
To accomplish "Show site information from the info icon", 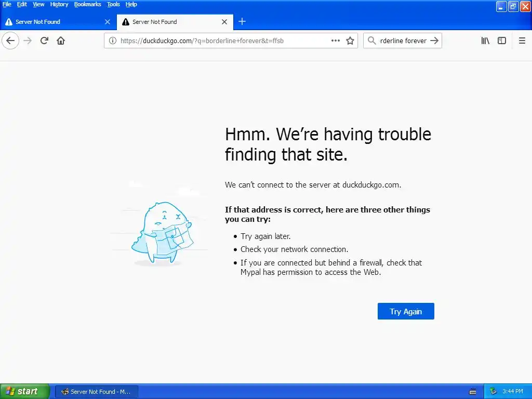I will click(113, 41).
